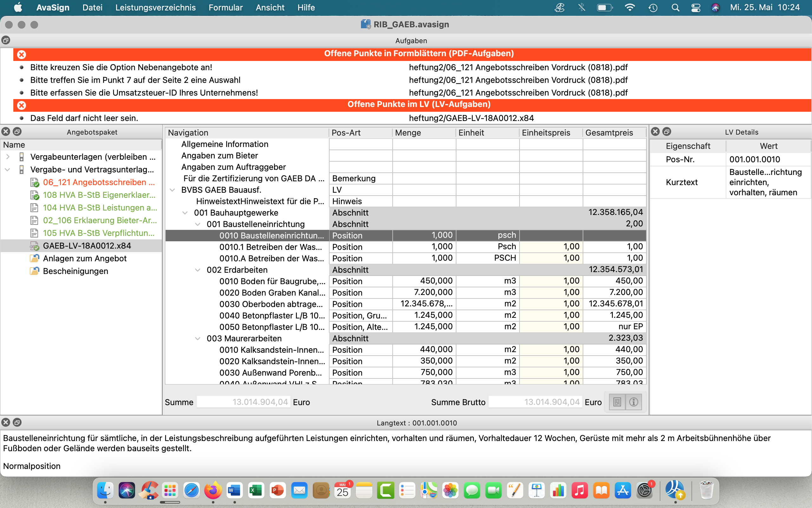Expand Vergabeunterlagen (verbleiben...) tree node
This screenshot has width=812, height=508.
click(x=8, y=157)
